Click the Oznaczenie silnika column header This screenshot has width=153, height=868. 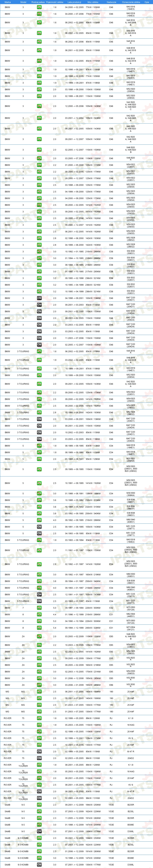[131, 2]
